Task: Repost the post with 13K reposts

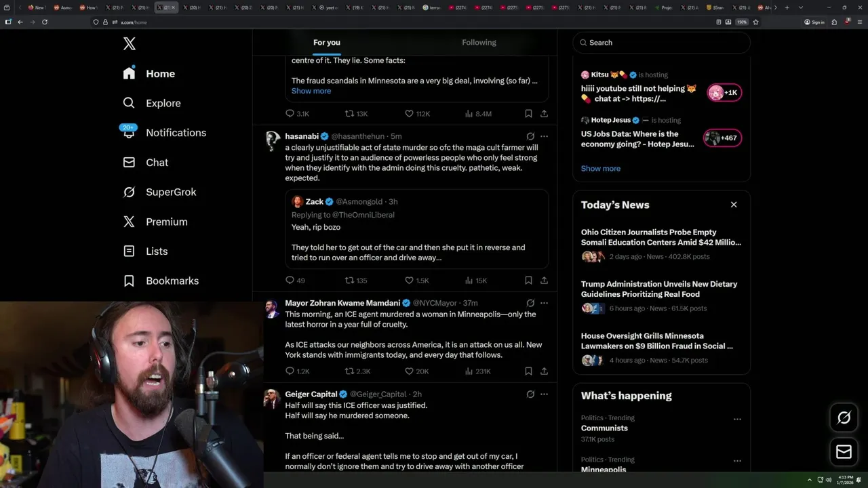Action: click(356, 114)
